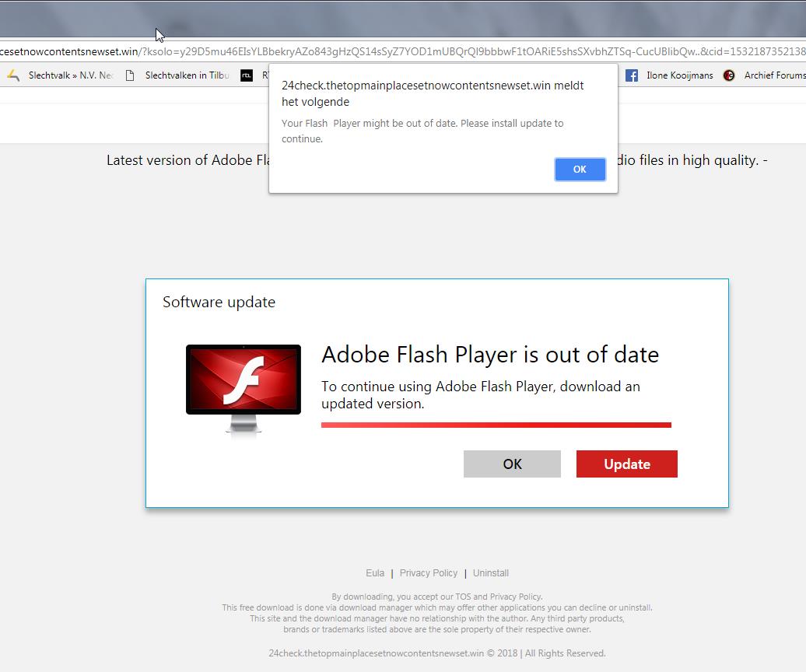
Task: Open the Slechtvalk » N.V. bookmark label
Action: tap(71, 75)
